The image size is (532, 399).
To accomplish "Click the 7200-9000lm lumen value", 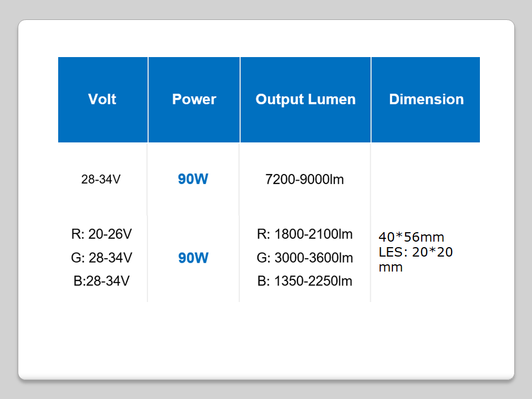I will (x=305, y=180).
